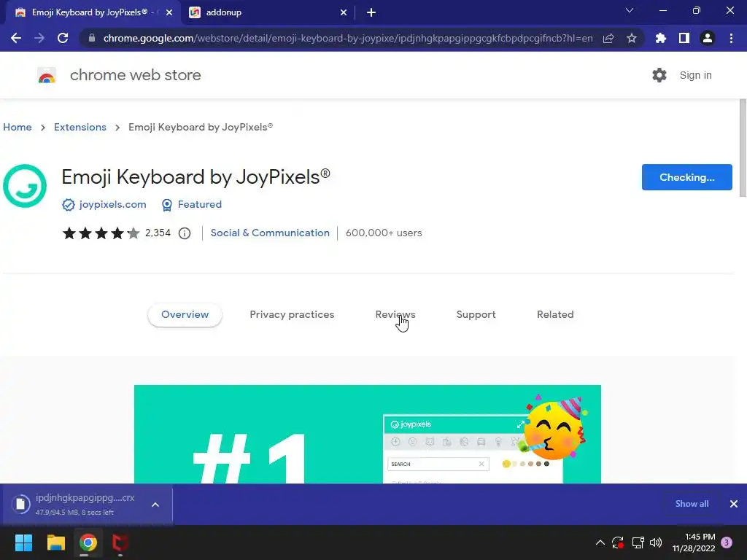Image resolution: width=747 pixels, height=560 pixels.
Task: Click the JoyPixels extension logo
Action: 25,186
